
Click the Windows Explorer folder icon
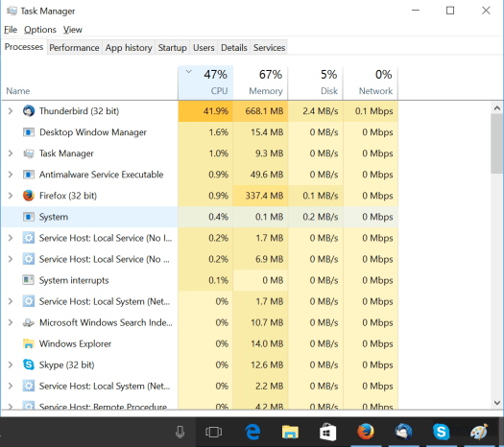29,343
